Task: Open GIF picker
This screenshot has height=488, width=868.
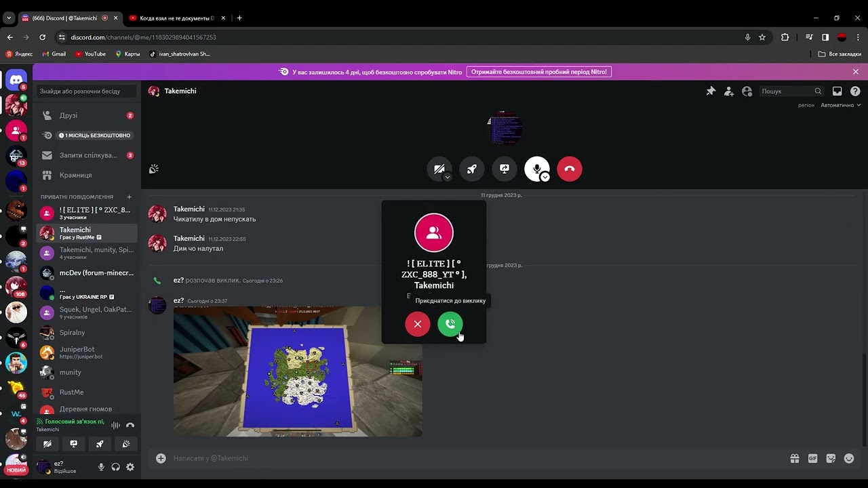Action: (x=812, y=458)
